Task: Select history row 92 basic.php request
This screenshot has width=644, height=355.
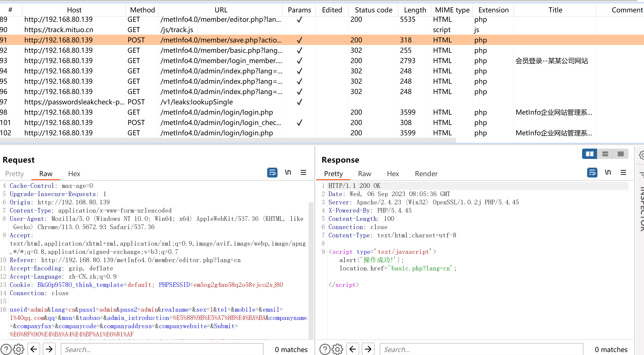Action: coord(322,50)
